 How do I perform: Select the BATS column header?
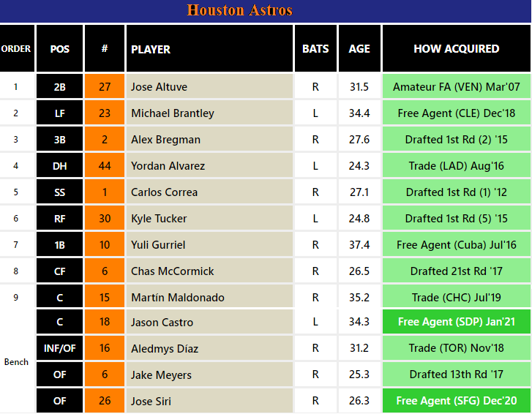315,48
